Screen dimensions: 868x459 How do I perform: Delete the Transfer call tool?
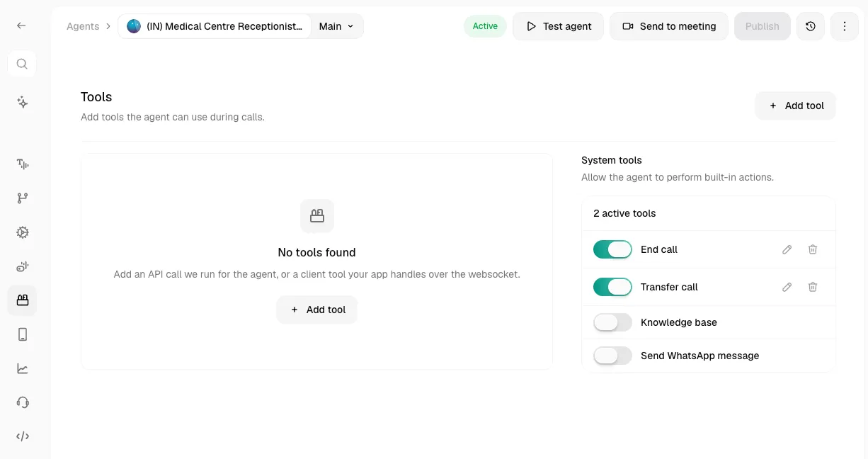(x=813, y=287)
